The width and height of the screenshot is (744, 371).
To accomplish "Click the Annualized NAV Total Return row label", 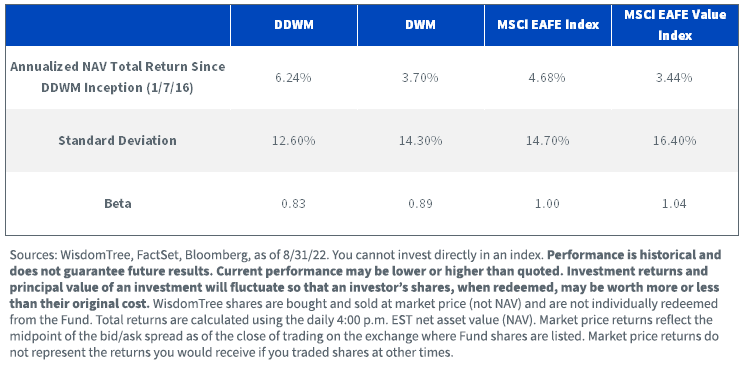I will point(118,78).
